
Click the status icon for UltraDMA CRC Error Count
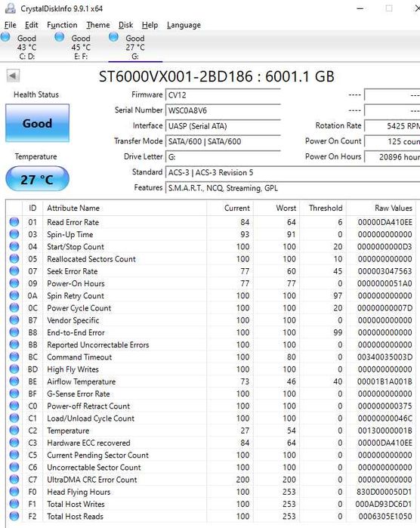(14, 479)
